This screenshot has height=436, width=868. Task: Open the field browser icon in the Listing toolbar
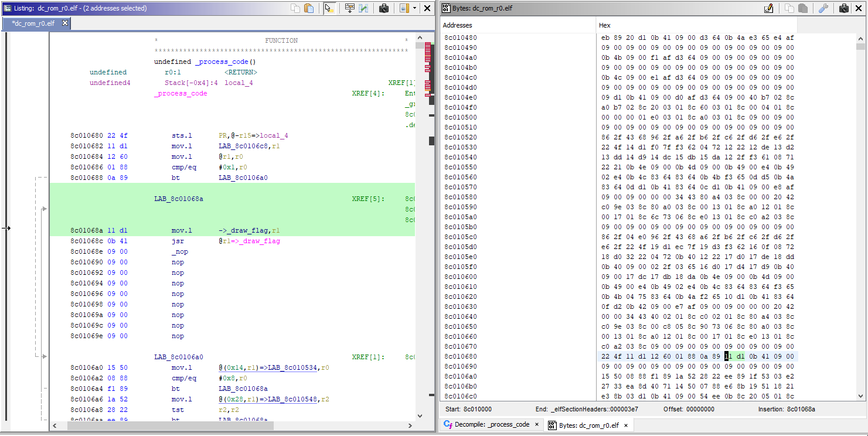(349, 8)
